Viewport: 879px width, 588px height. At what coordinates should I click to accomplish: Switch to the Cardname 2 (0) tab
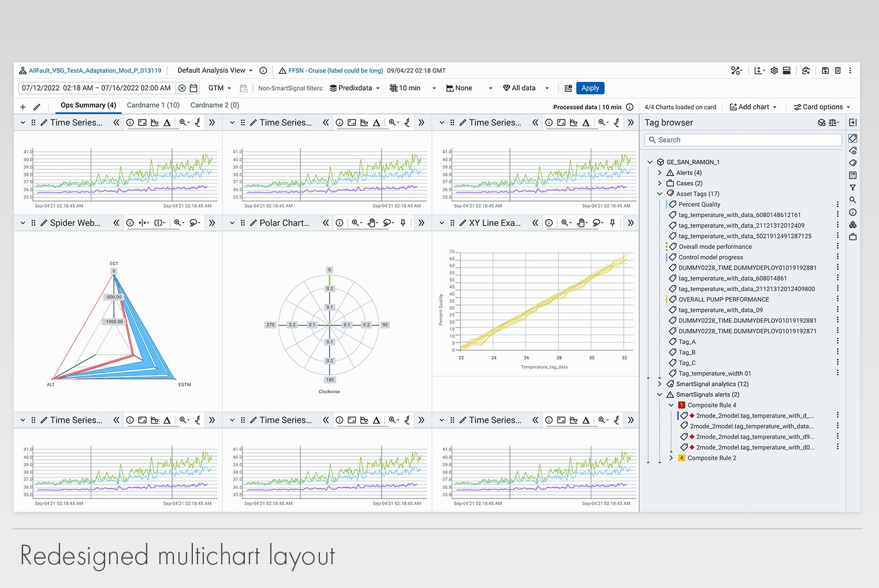tap(215, 105)
